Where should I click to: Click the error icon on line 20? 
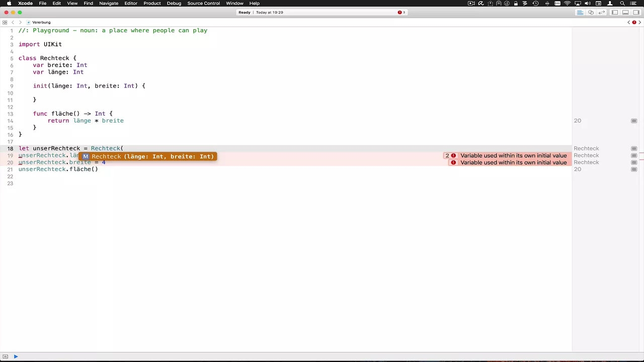click(x=453, y=162)
